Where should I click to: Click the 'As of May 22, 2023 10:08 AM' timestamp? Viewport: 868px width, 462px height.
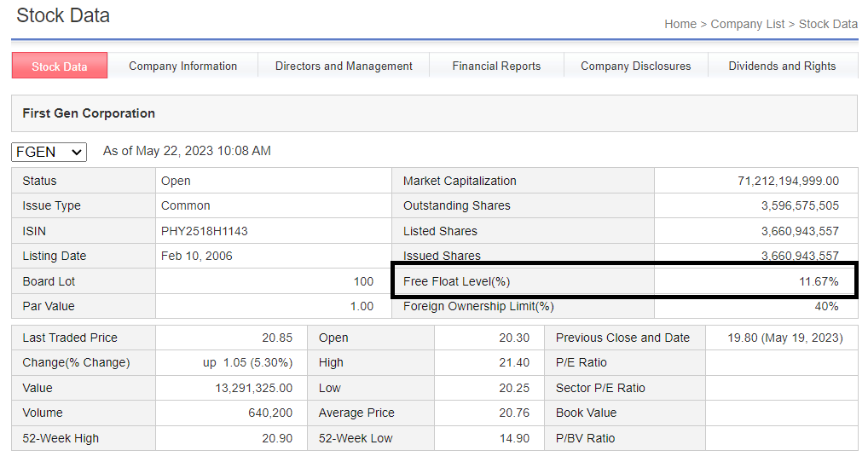point(187,151)
